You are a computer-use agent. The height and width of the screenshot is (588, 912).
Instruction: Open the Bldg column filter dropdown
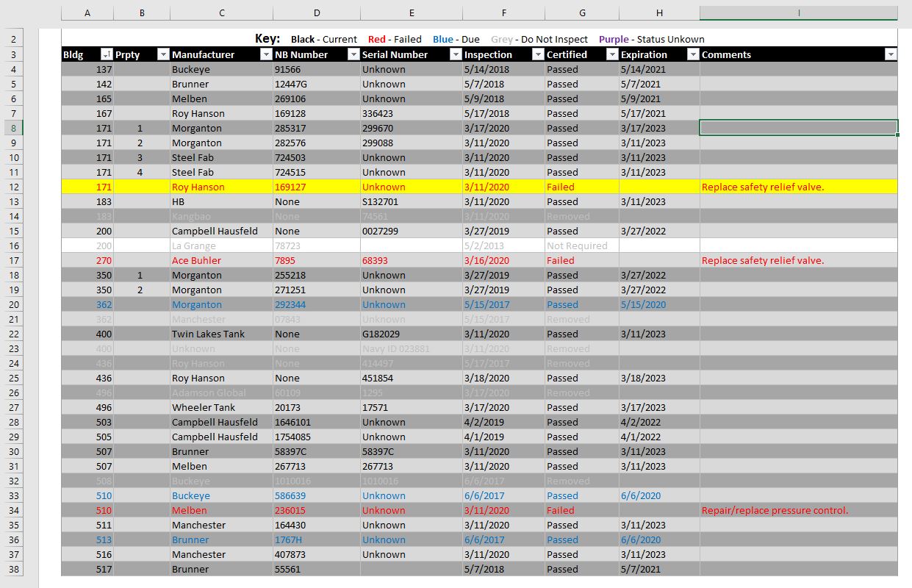[107, 54]
